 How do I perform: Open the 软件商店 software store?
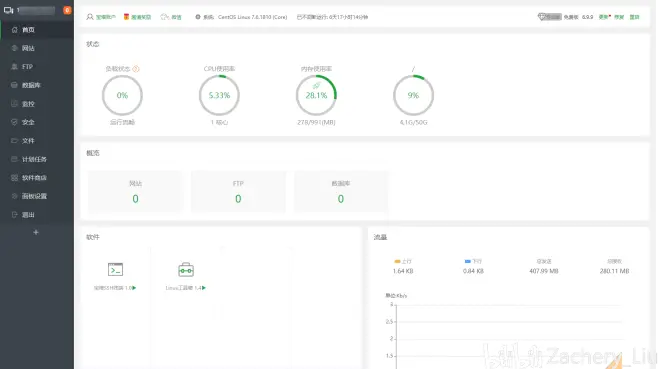(x=37, y=178)
